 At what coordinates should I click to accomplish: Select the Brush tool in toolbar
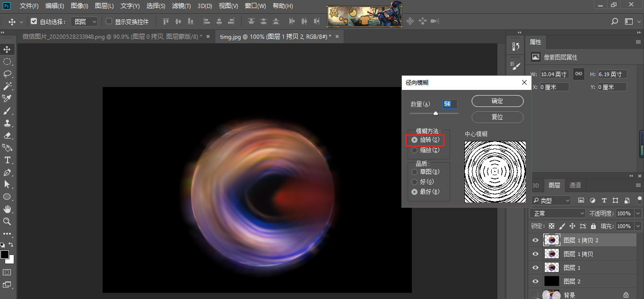8,111
